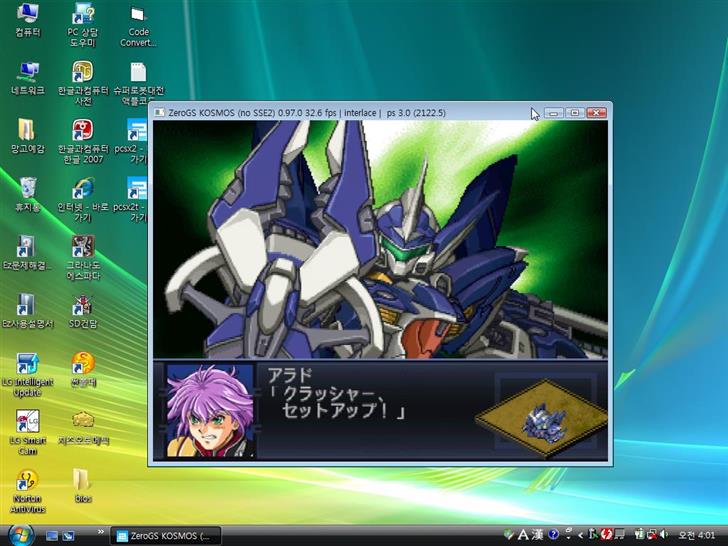This screenshot has width=728, height=546.
Task: Open the orange S shortcut icon
Action: (83, 370)
